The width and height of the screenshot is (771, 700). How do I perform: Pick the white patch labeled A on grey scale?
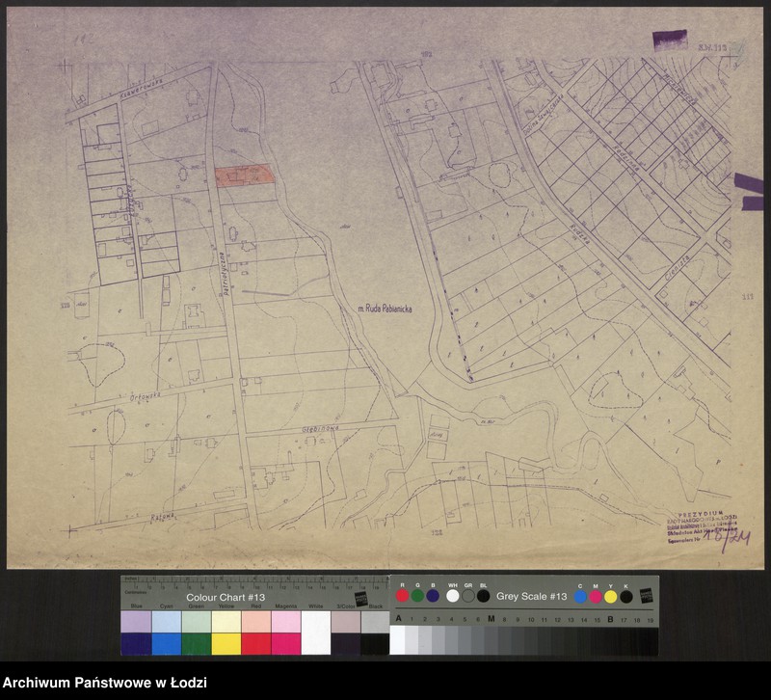point(397,640)
